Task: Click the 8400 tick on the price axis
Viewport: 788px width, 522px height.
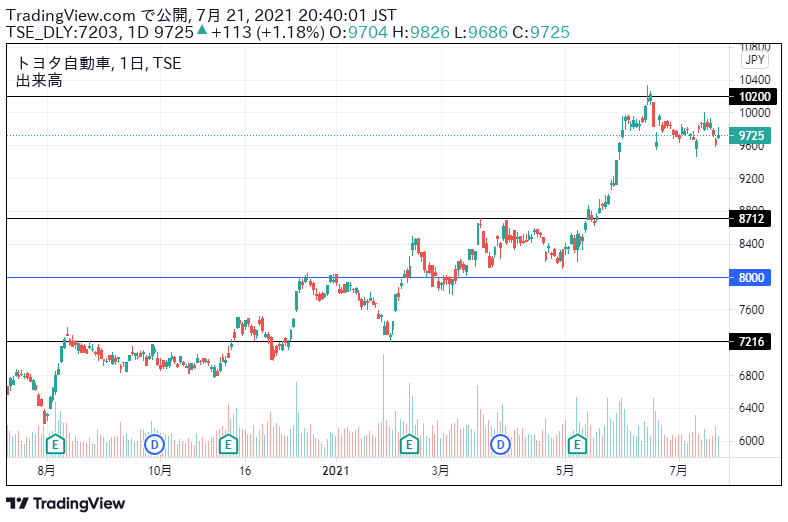Action: pyautogui.click(x=751, y=244)
